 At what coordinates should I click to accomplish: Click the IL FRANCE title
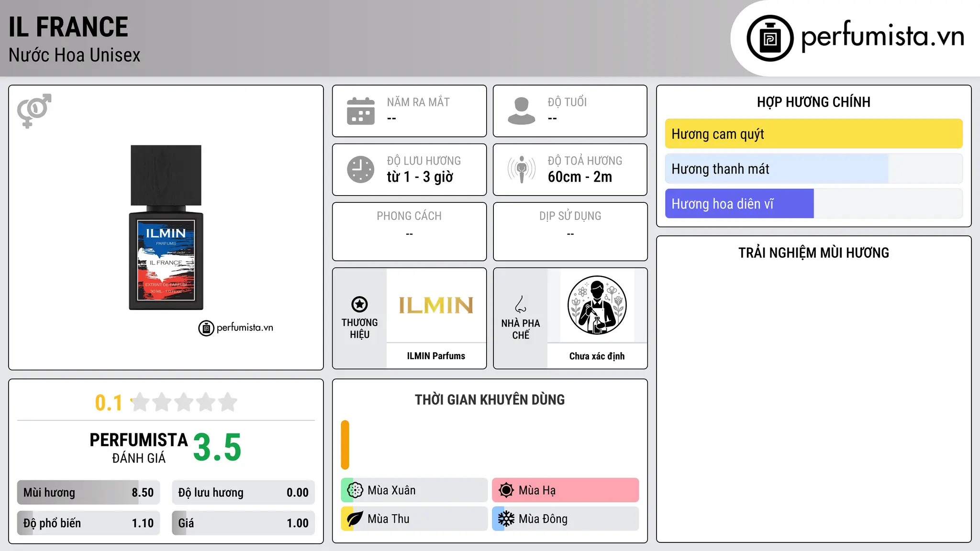[68, 27]
